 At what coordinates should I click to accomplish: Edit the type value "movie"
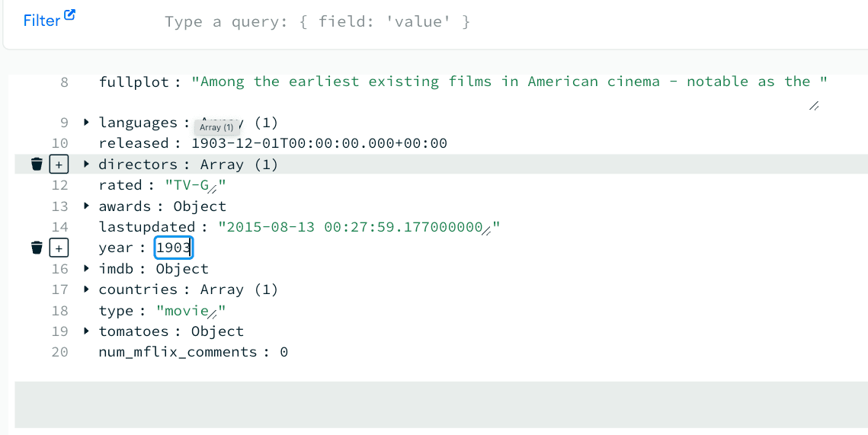[187, 311]
